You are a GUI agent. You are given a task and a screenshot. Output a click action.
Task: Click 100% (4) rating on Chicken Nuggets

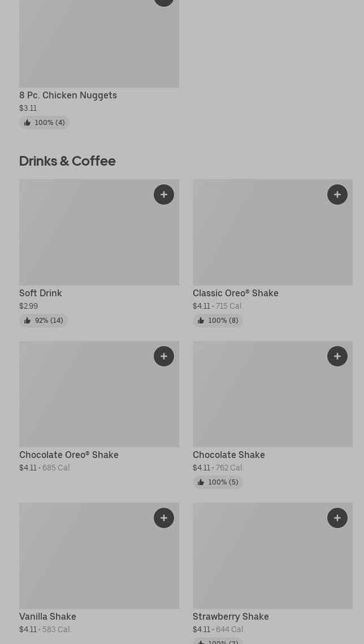pos(44,123)
